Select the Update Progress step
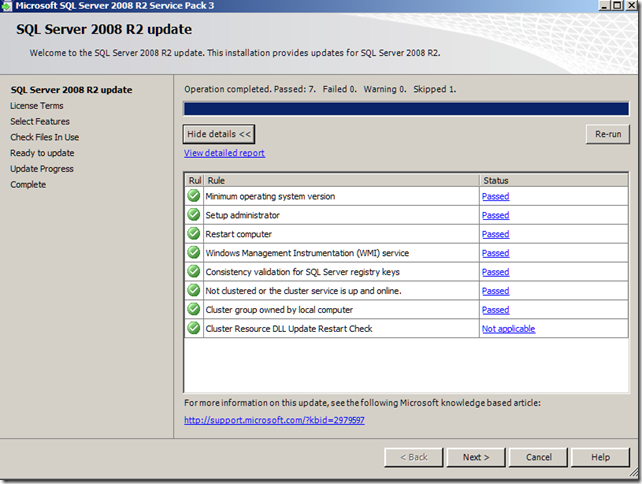The height and width of the screenshot is (484, 642). point(42,169)
